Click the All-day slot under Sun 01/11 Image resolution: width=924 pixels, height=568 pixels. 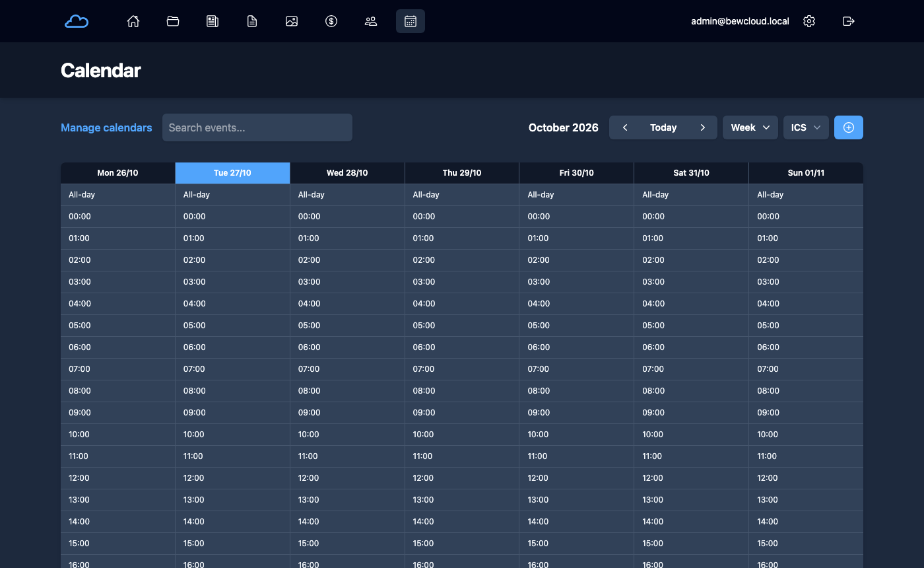(806, 195)
